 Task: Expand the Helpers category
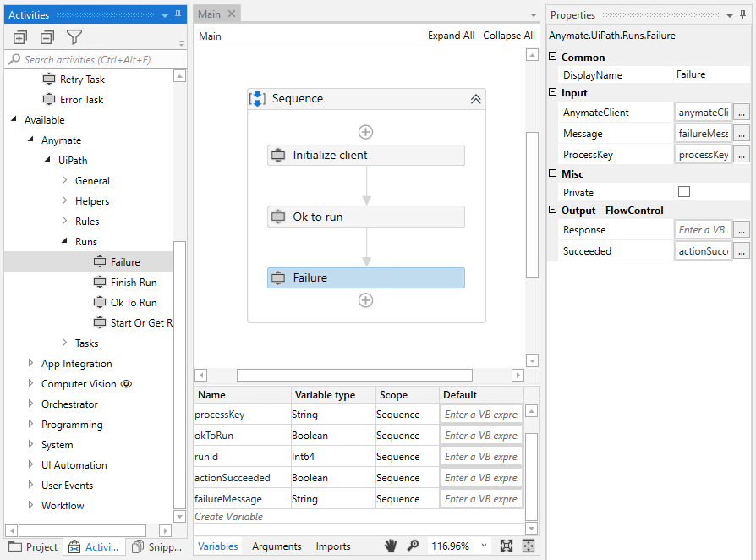click(64, 200)
